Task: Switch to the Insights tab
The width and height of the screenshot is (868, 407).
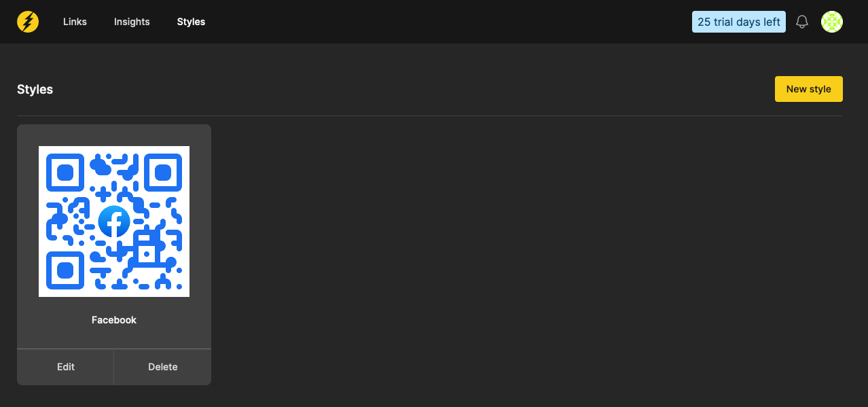Action: 132,22
